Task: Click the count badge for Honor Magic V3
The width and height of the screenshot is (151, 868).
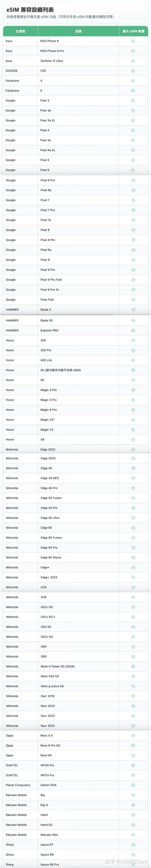Action: 133,430
